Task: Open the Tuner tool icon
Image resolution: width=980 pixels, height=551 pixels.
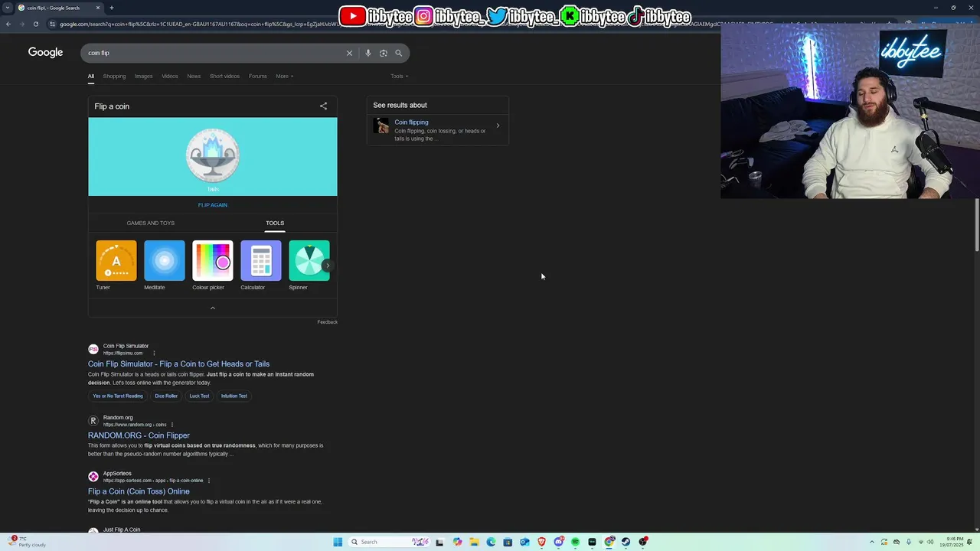Action: coord(116,261)
